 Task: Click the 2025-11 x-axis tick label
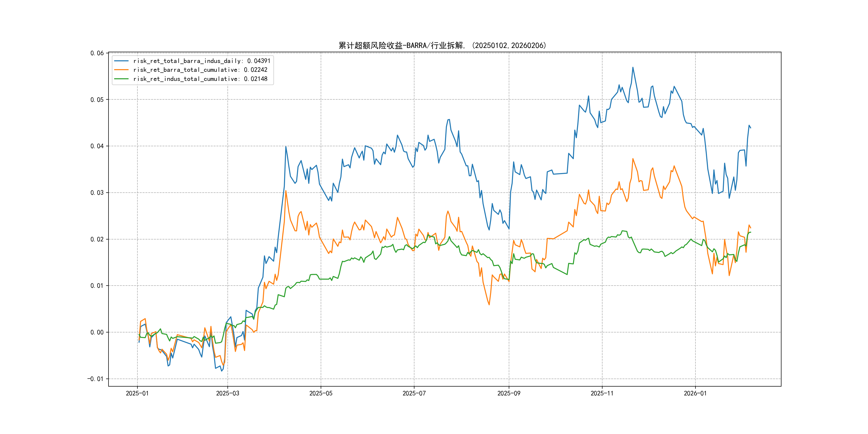click(602, 393)
